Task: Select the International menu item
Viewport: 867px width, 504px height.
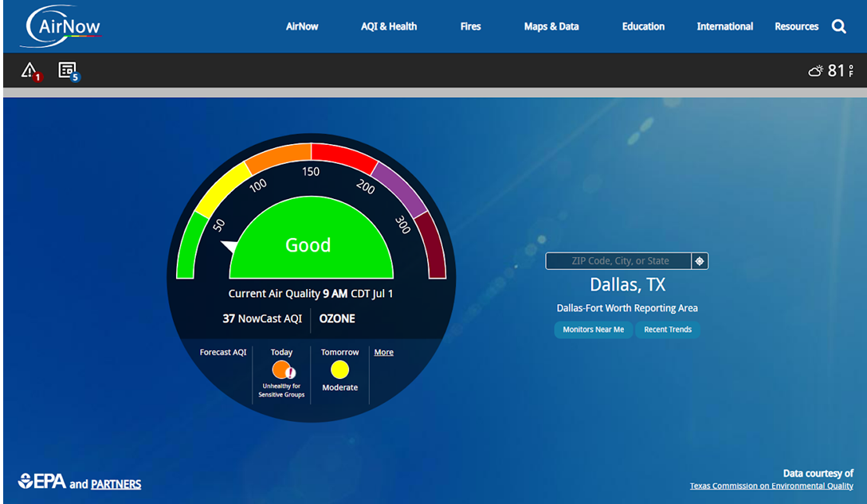Action: (x=724, y=26)
